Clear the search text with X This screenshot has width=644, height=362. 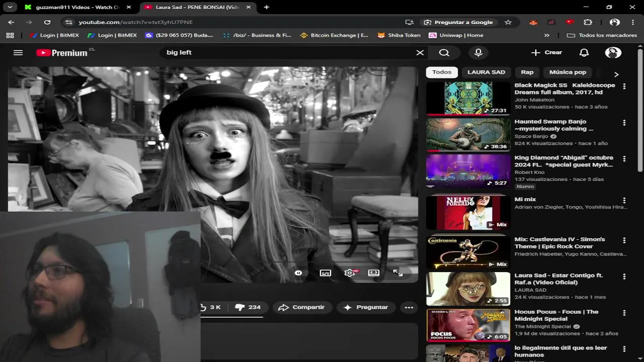pos(420,52)
